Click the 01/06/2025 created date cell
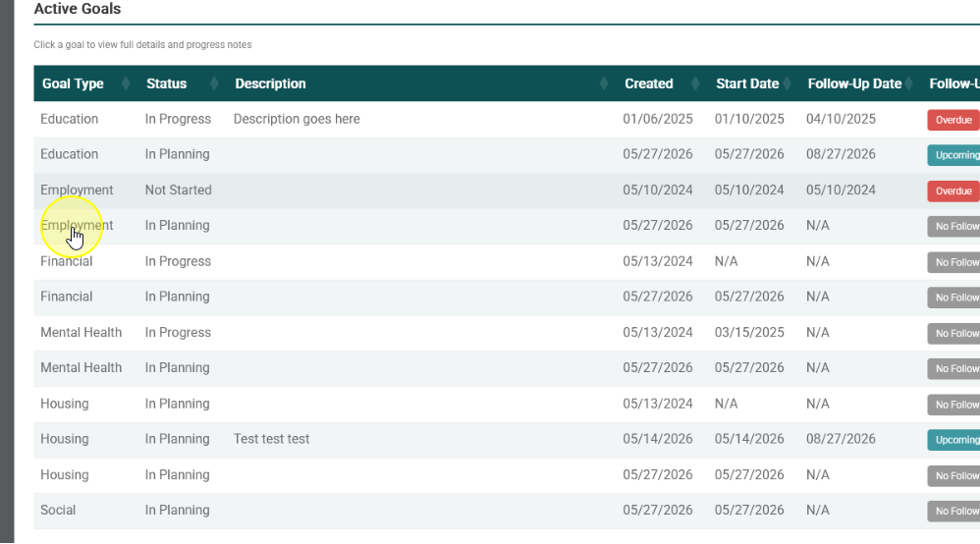Image resolution: width=980 pixels, height=544 pixels. point(658,119)
